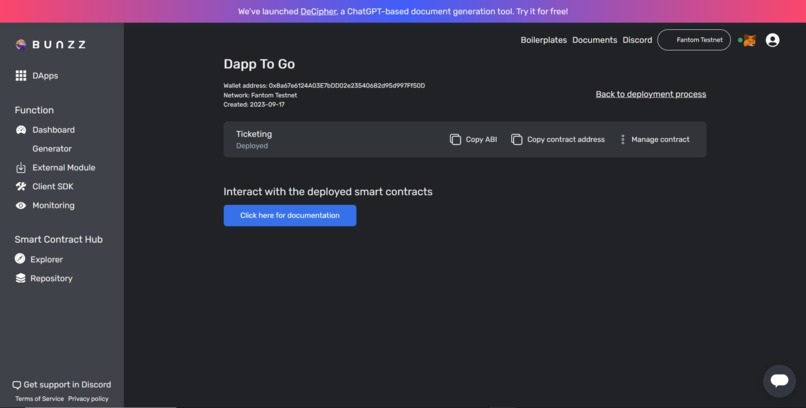Image resolution: width=806 pixels, height=408 pixels.
Task: Open the user account avatar icon
Action: (772, 40)
